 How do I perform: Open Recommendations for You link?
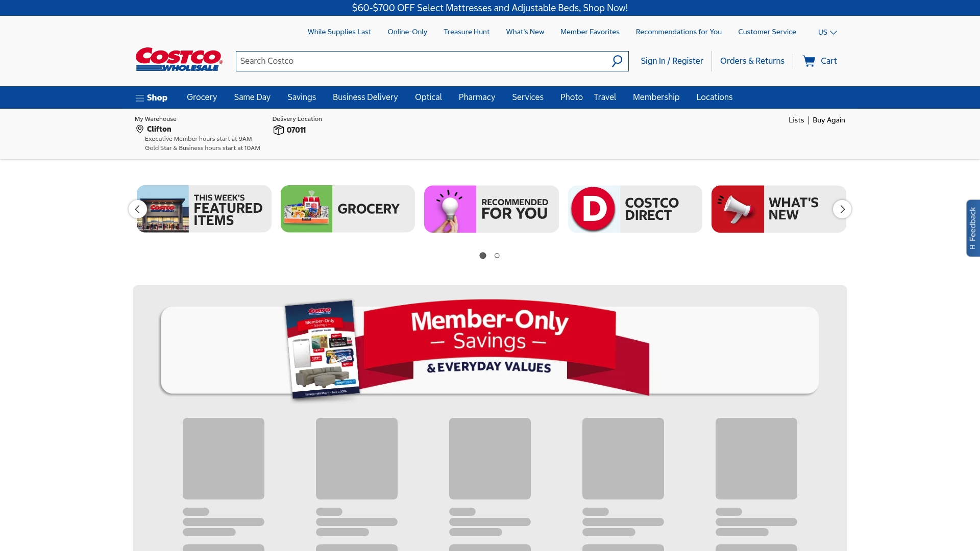(x=679, y=32)
